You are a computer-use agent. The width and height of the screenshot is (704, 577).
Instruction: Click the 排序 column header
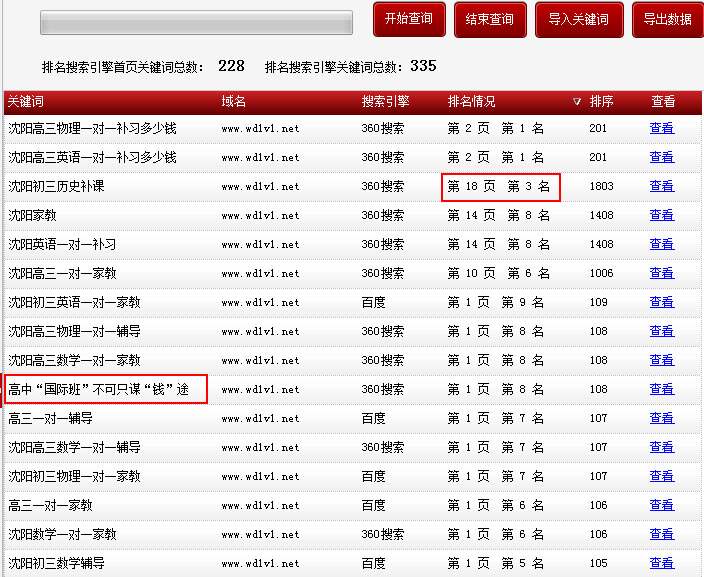pos(601,102)
